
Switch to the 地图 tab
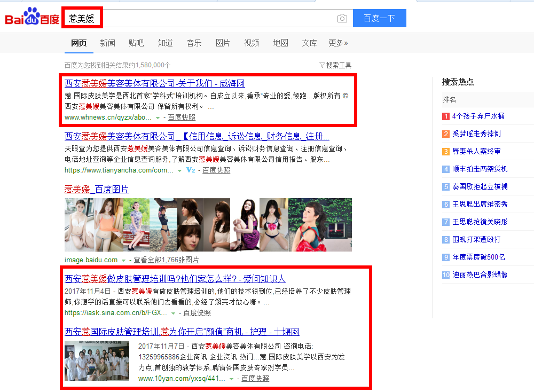281,43
